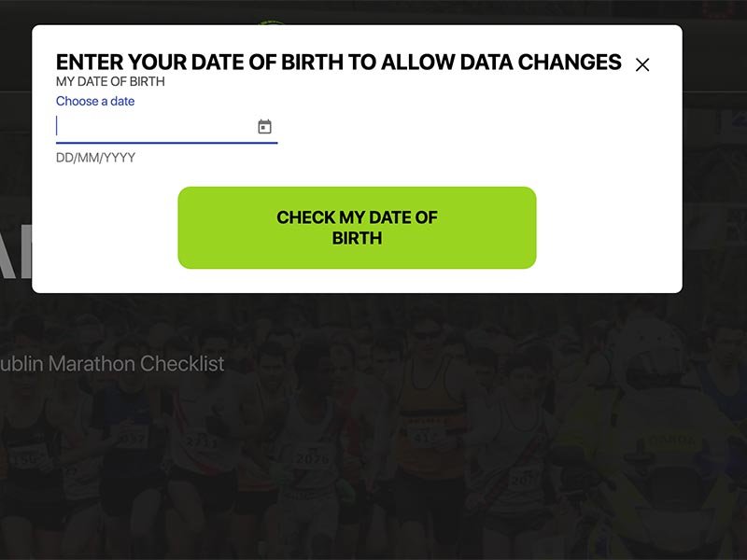Close the date of birth dialog
This screenshot has height=560, width=747.
(x=642, y=64)
